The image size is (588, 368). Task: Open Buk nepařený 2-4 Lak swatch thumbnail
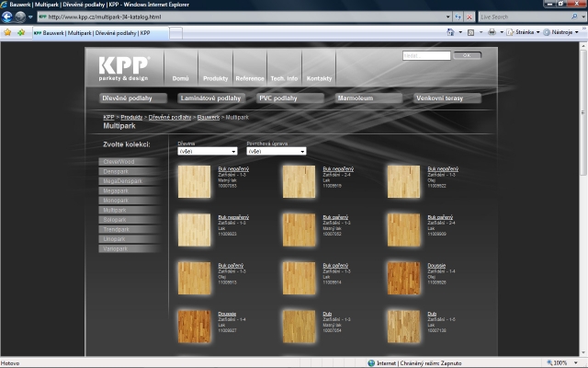299,182
